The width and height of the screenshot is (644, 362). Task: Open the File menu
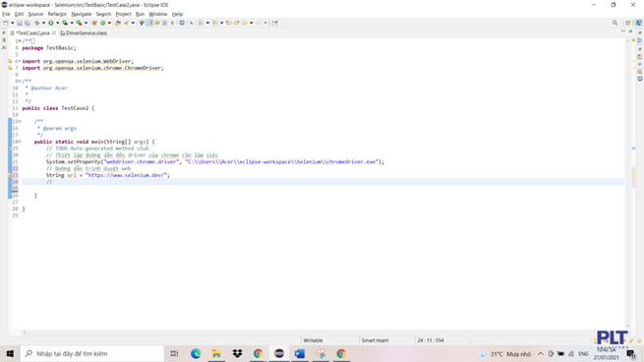[x=6, y=14]
